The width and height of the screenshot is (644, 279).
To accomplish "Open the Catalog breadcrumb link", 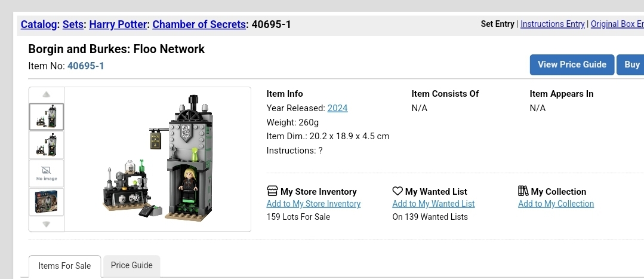I will coord(39,24).
